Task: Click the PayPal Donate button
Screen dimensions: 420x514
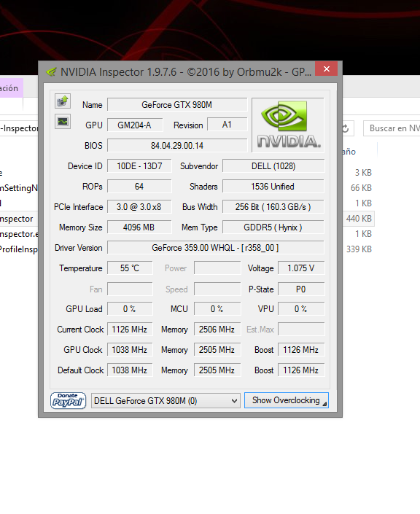Action: coord(69,400)
